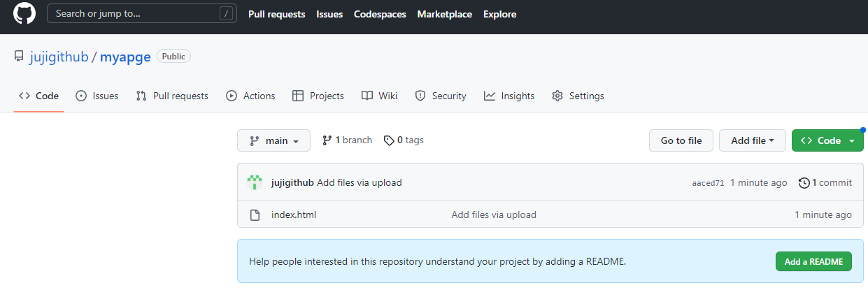This screenshot has width=868, height=292.
Task: Click the Public visibility badge
Action: [173, 57]
